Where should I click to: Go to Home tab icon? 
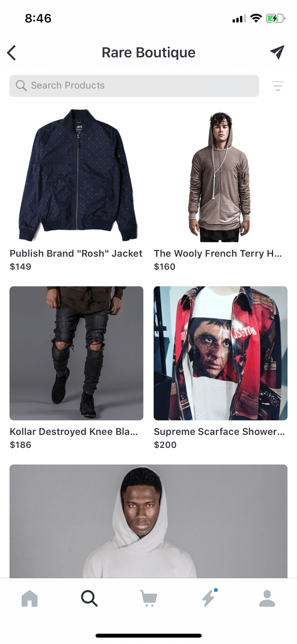[x=30, y=598]
